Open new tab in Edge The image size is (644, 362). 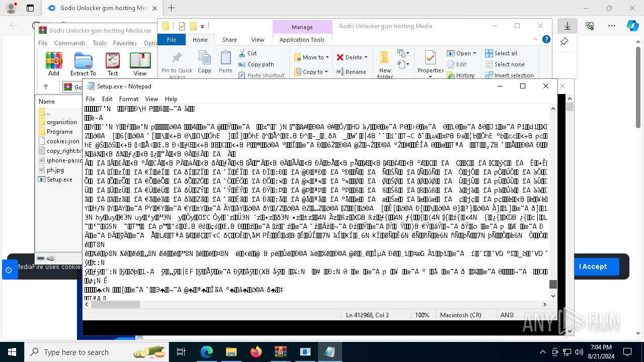(171, 8)
